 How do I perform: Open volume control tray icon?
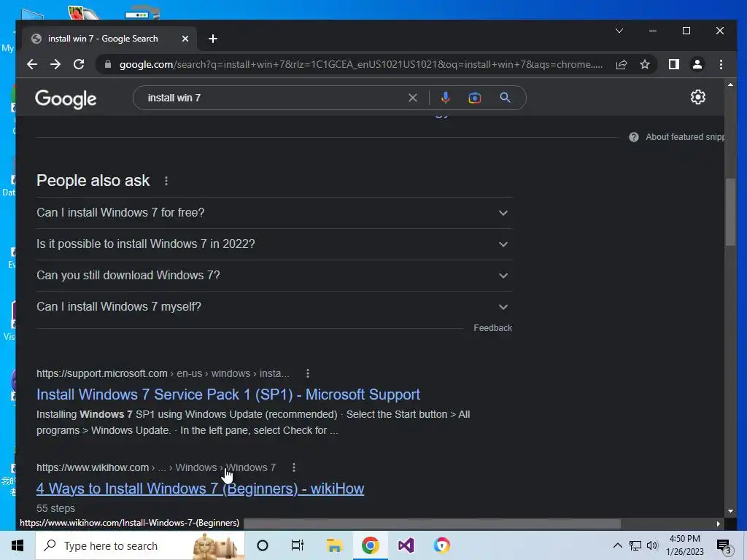(652, 545)
